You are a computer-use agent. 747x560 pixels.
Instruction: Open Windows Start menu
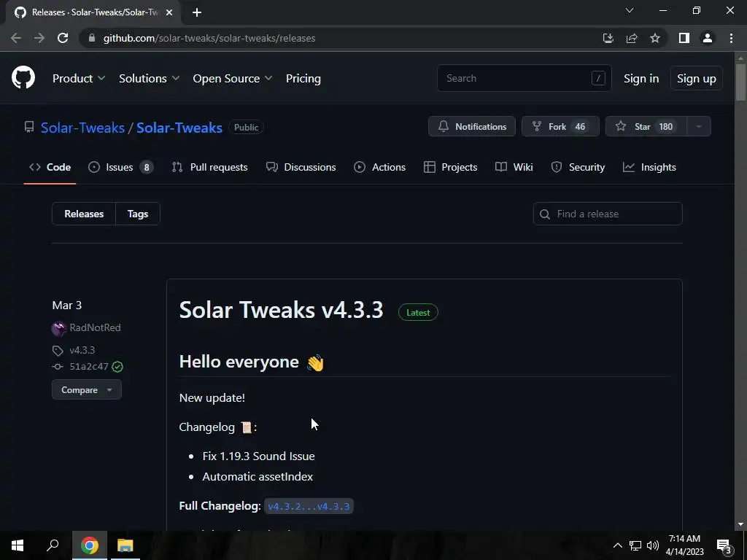click(x=18, y=545)
